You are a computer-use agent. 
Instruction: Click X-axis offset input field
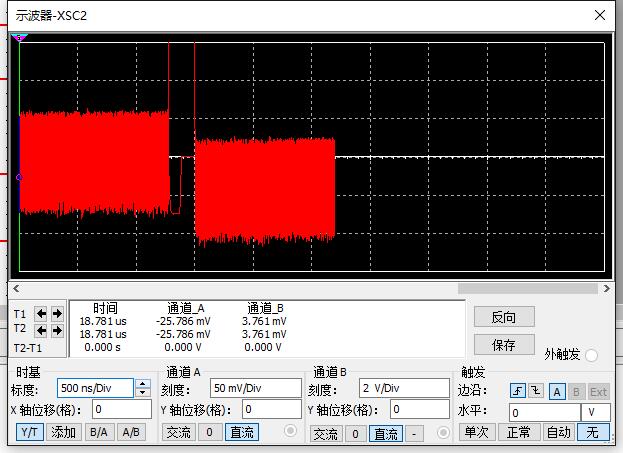click(x=122, y=409)
